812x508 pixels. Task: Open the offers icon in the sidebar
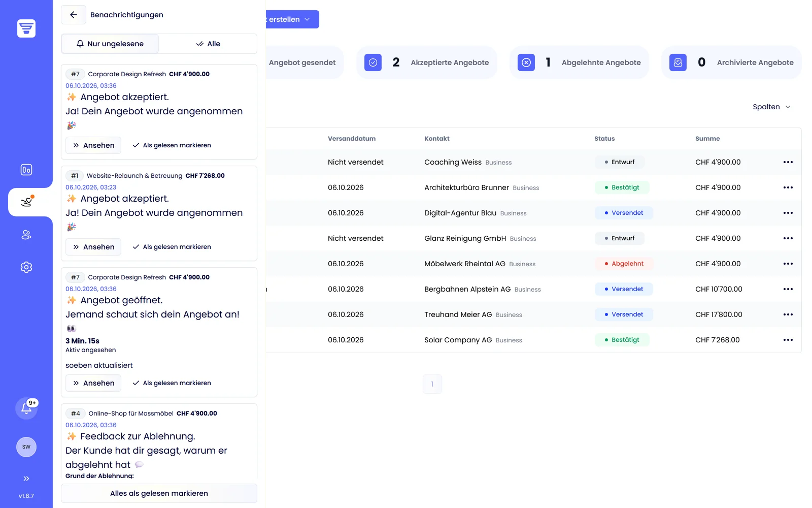click(x=26, y=202)
